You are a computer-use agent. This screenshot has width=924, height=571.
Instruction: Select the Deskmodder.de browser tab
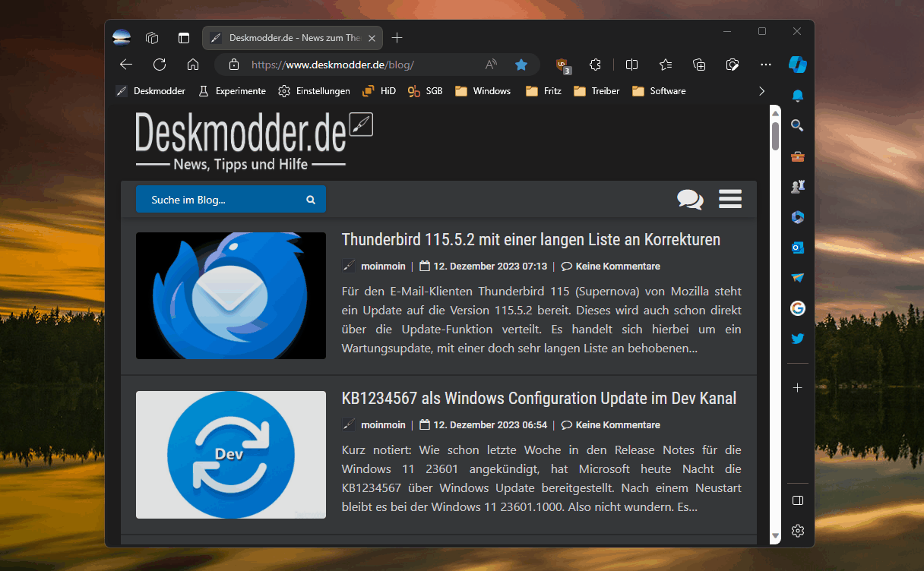point(293,38)
